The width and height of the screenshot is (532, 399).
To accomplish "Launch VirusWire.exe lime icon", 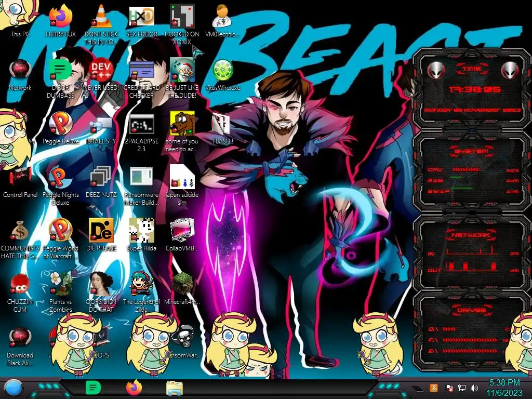I will point(222,75).
